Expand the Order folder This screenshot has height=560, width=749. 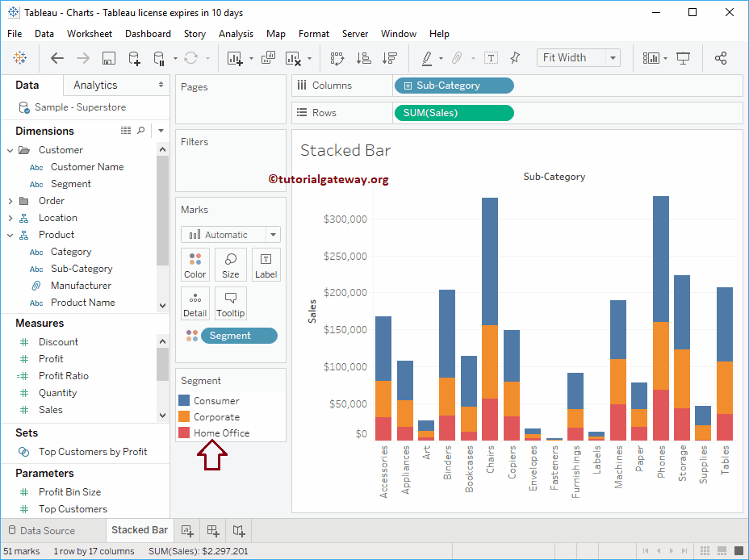pos(10,201)
